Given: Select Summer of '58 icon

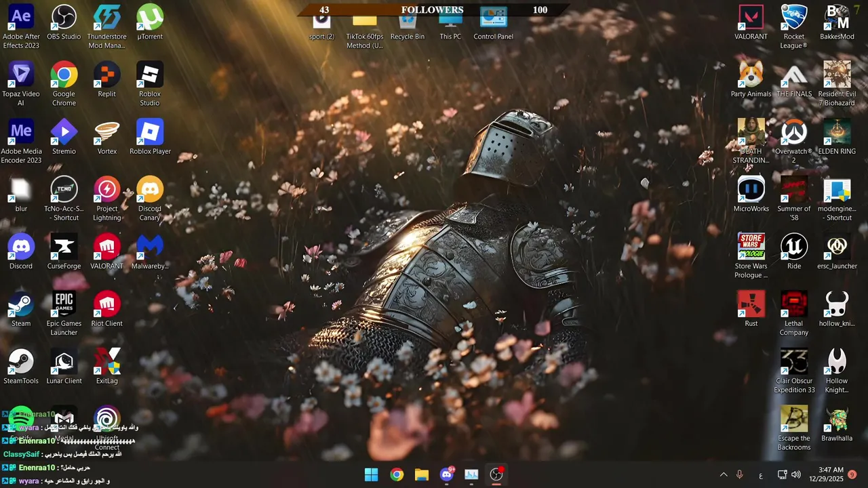Looking at the screenshot, I should [794, 200].
